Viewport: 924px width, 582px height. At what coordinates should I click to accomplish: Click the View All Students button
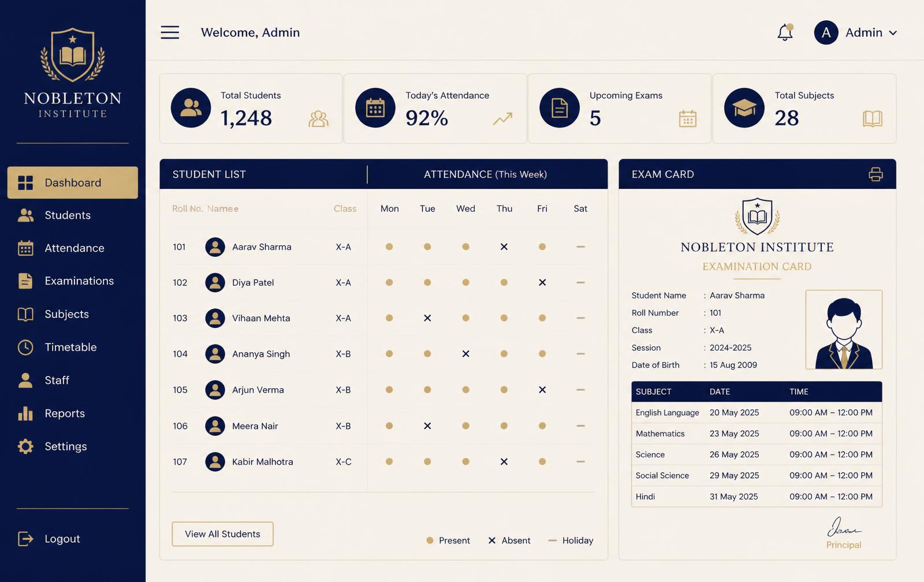(222, 534)
